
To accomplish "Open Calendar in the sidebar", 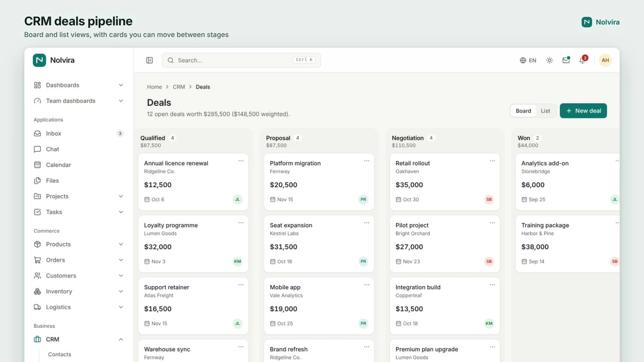I will pyautogui.click(x=78, y=165).
